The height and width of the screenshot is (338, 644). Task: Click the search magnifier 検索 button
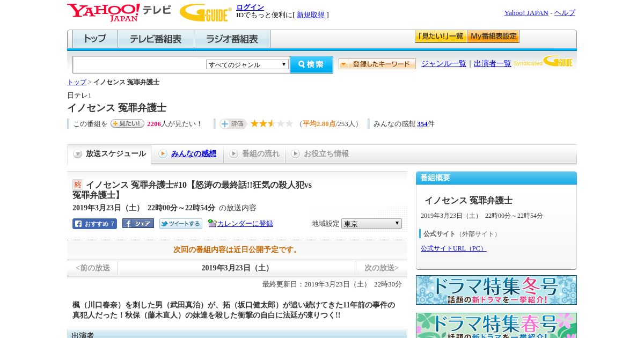point(311,64)
